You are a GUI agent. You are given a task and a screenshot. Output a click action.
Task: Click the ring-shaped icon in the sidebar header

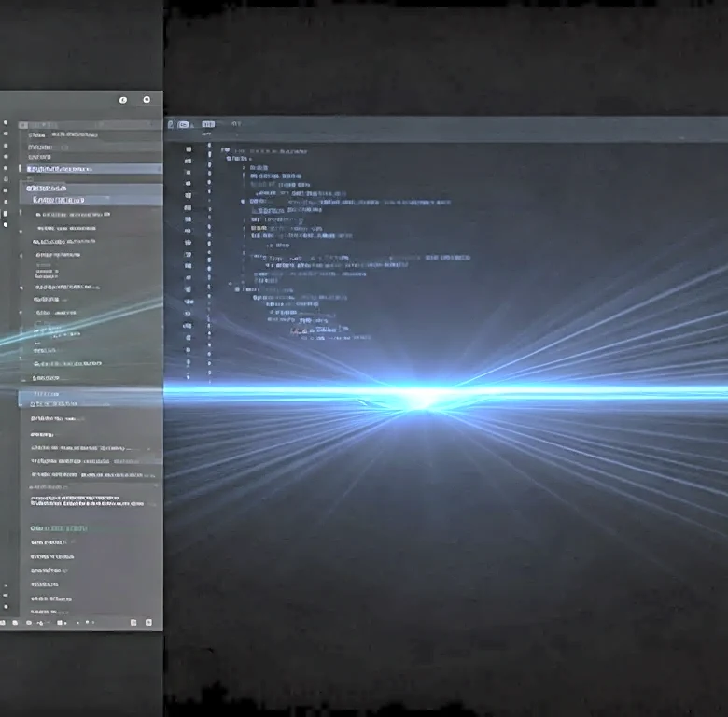click(147, 99)
